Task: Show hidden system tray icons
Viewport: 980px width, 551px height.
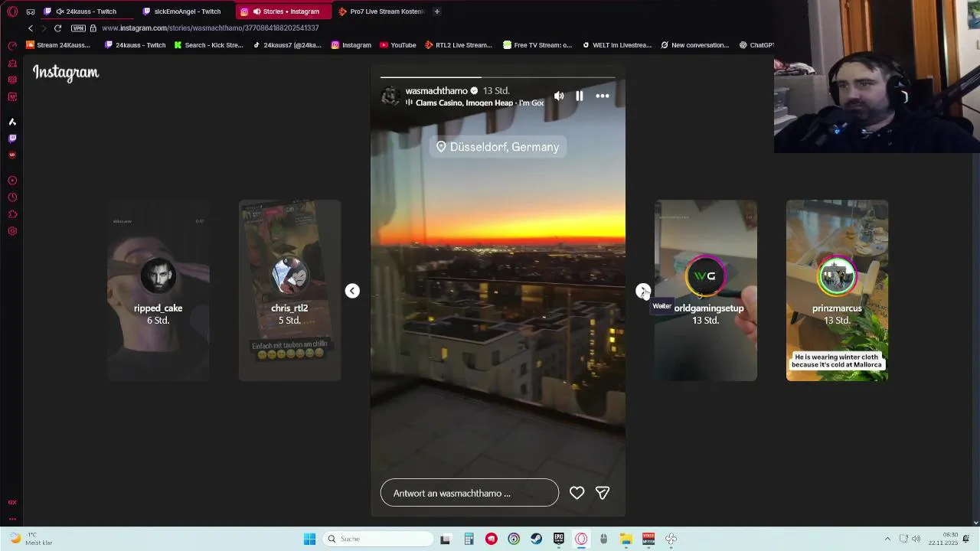Action: pos(887,539)
